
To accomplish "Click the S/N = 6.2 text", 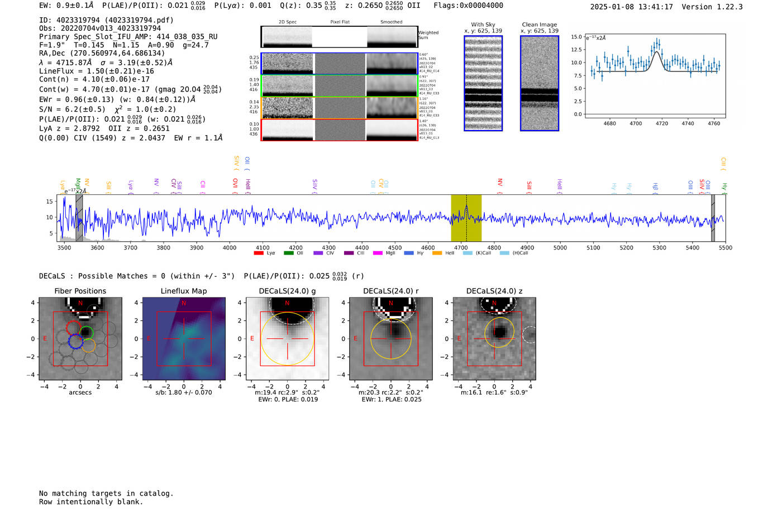I will point(74,109).
